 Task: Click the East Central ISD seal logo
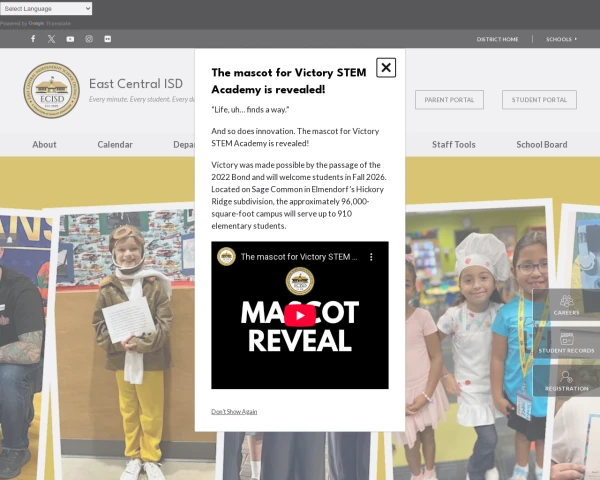point(51,90)
